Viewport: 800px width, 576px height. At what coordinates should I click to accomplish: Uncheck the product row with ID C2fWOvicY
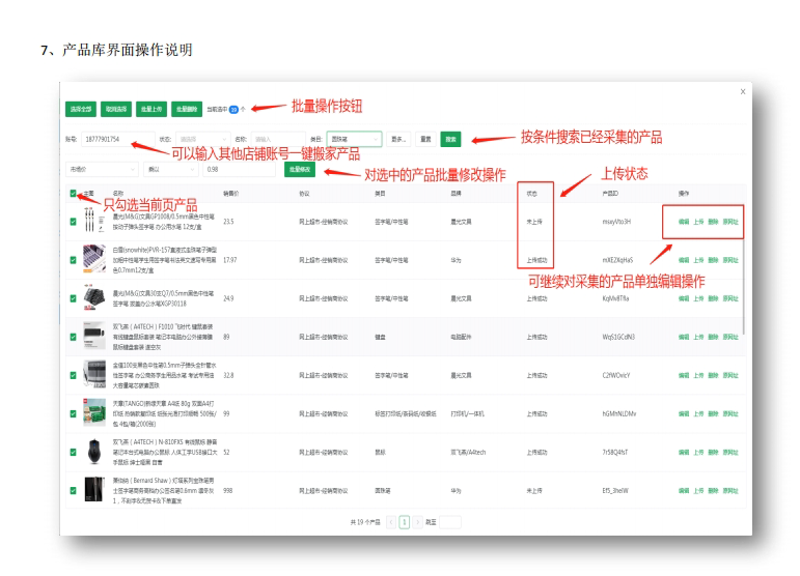(73, 375)
